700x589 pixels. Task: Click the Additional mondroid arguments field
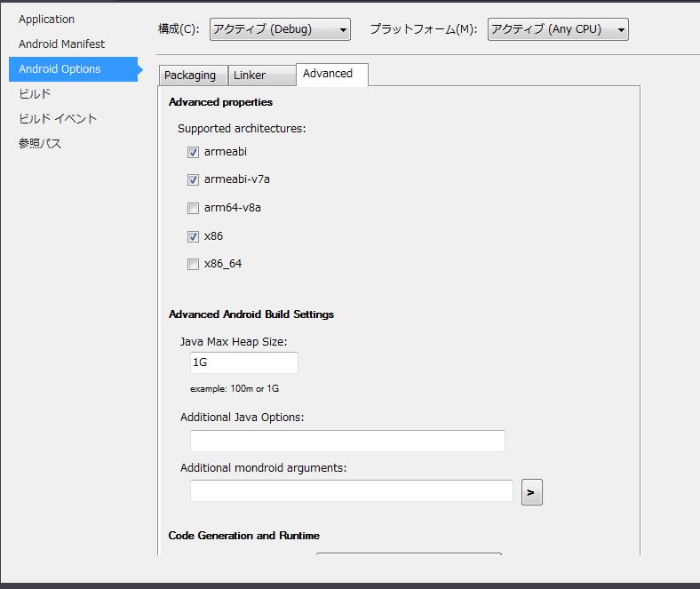tap(352, 490)
